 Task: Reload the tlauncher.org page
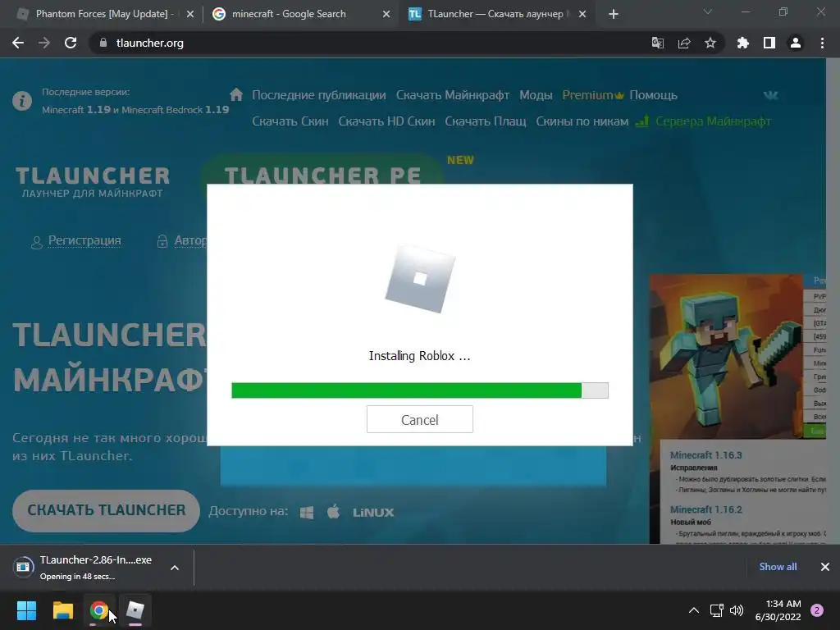[x=71, y=43]
